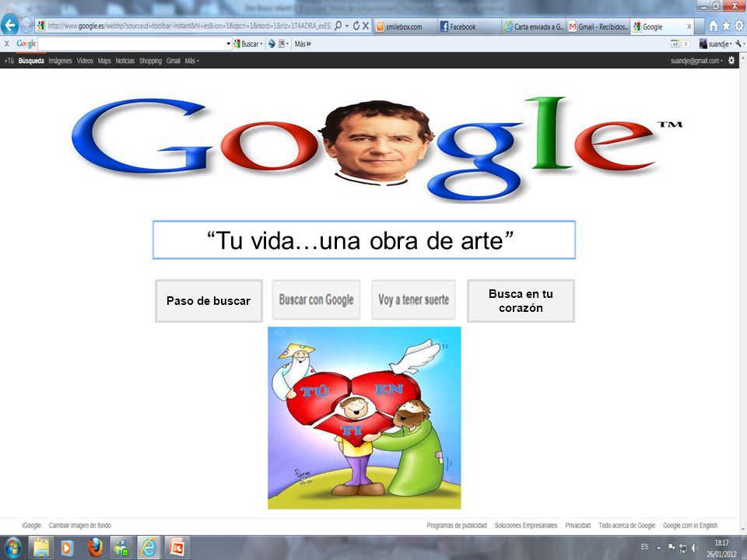The image size is (747, 560).
Task: Open Cambiar imagen de fondo link
Action: point(80,526)
